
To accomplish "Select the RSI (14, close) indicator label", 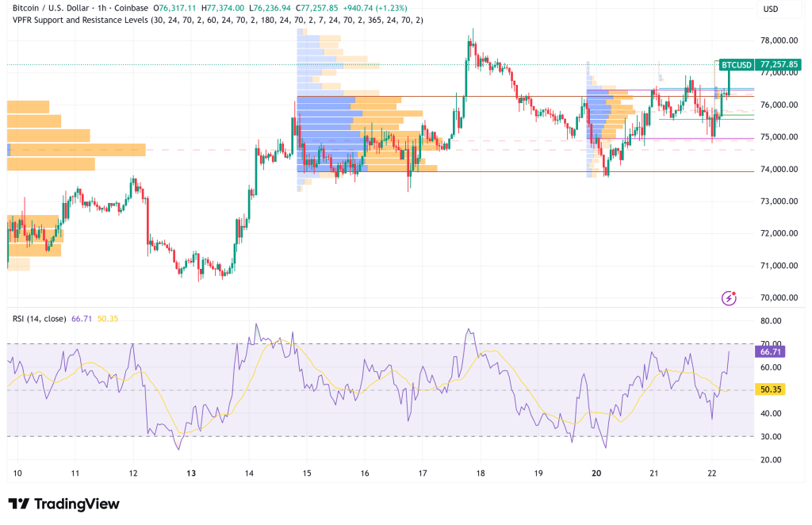I will [x=40, y=318].
